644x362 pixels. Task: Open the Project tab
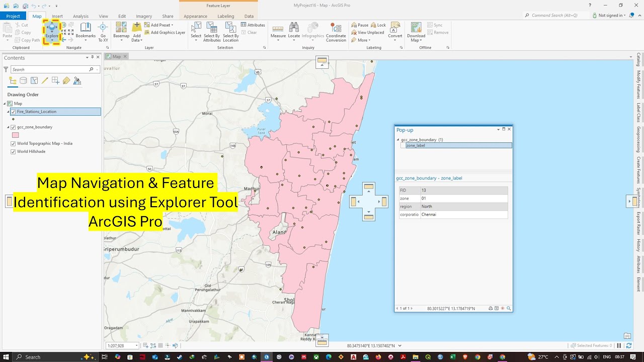pyautogui.click(x=13, y=16)
